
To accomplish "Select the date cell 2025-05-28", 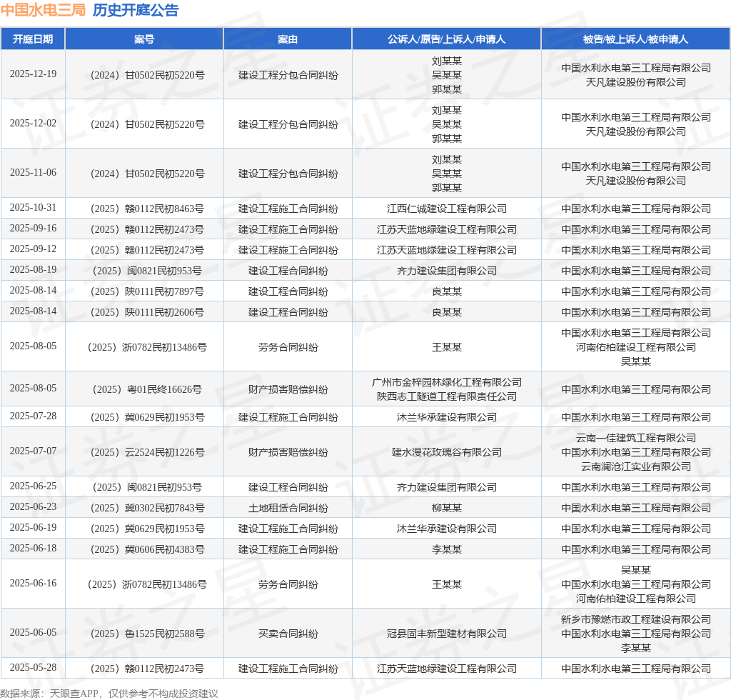I will 33,668.
